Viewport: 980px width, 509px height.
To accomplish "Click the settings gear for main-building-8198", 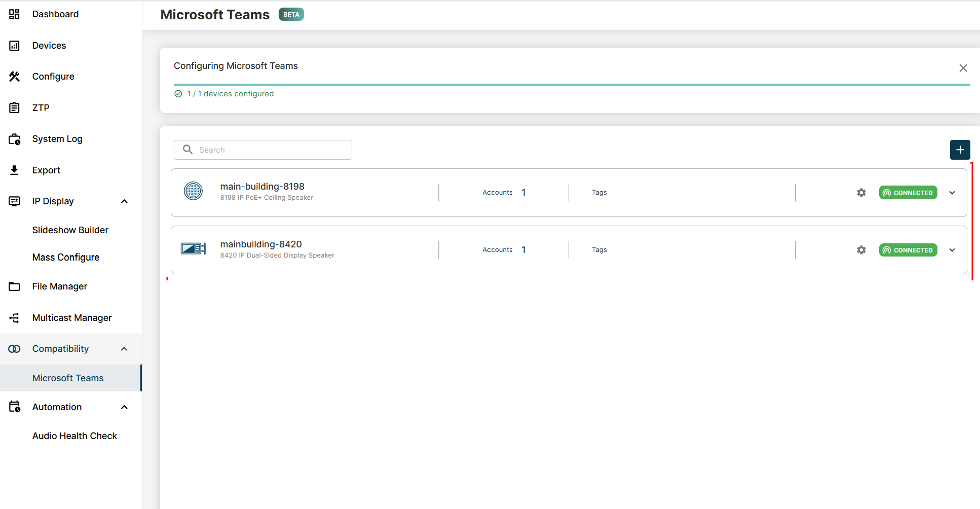I will tap(861, 193).
